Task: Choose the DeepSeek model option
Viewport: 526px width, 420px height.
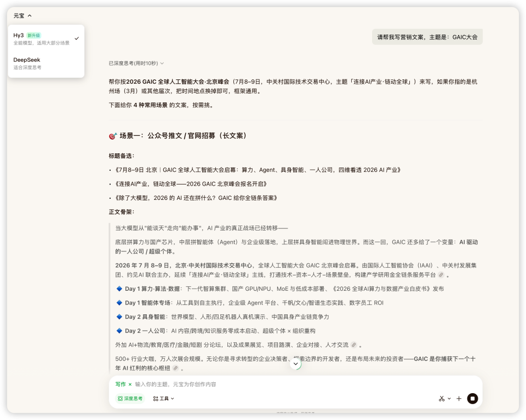Action: 46,63
